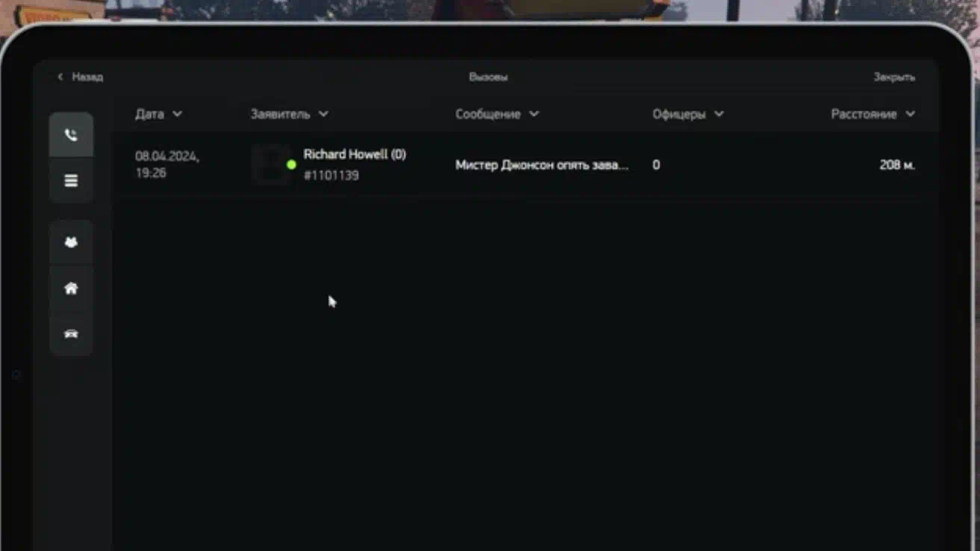Click the call ID #1101139

click(x=331, y=176)
